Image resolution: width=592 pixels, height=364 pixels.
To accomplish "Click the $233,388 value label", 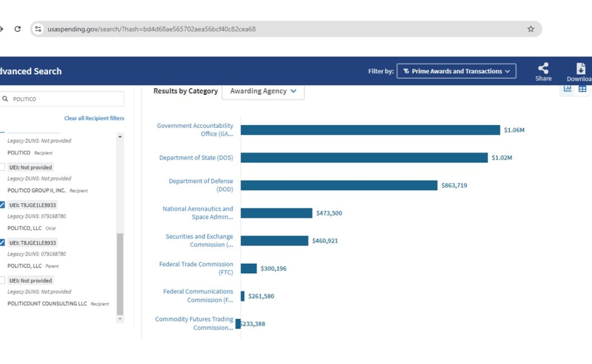I will click(253, 324).
